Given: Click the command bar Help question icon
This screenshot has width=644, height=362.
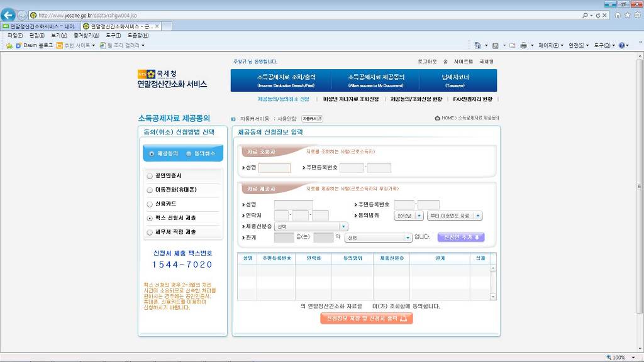Looking at the screenshot, I should point(622,45).
